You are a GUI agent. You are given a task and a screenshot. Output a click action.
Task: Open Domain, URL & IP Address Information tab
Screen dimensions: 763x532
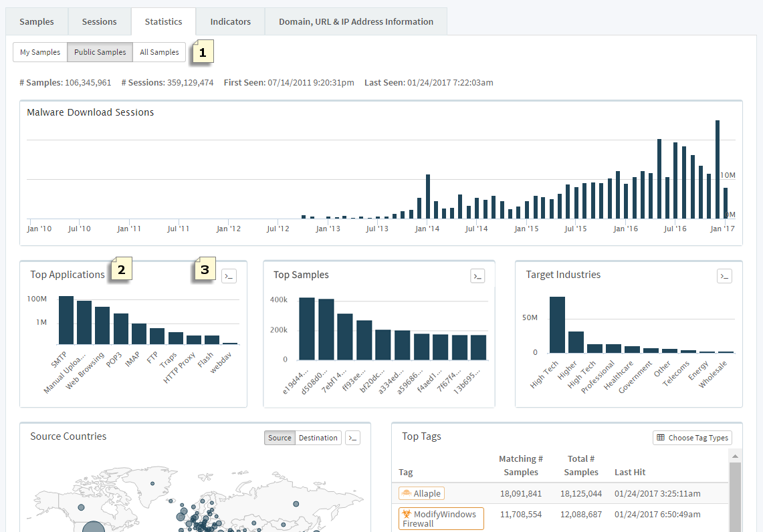pyautogui.click(x=356, y=21)
